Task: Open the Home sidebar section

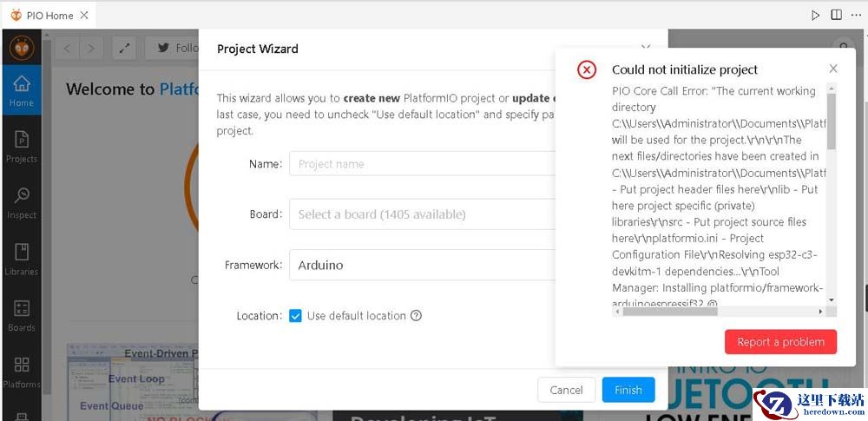Action: point(22,90)
